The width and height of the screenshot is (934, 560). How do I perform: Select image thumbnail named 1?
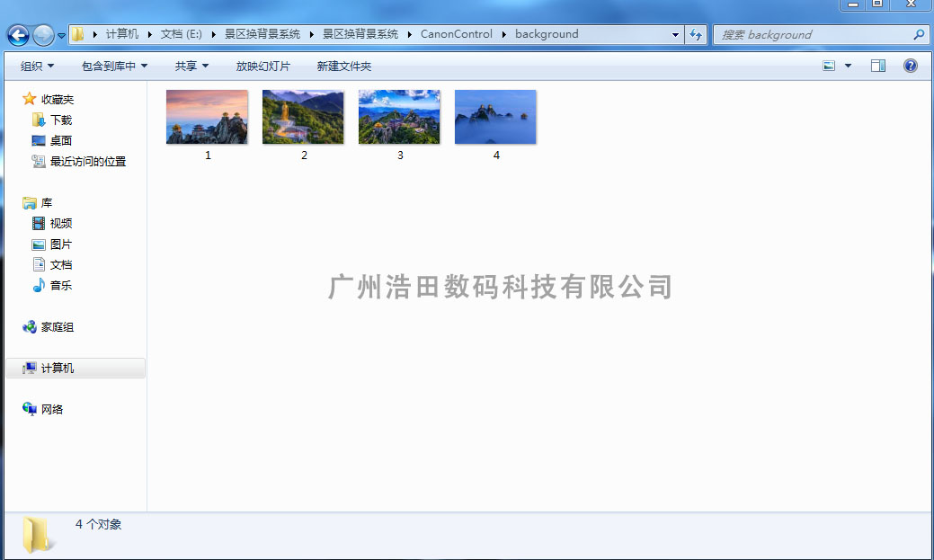point(207,118)
